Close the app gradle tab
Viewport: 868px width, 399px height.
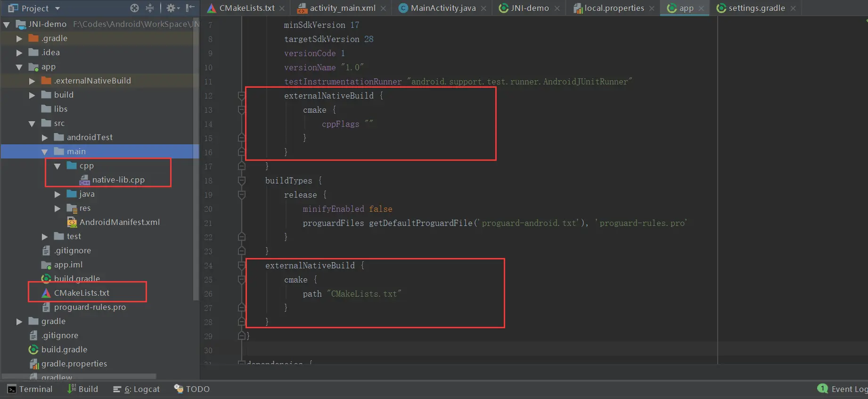[701, 8]
